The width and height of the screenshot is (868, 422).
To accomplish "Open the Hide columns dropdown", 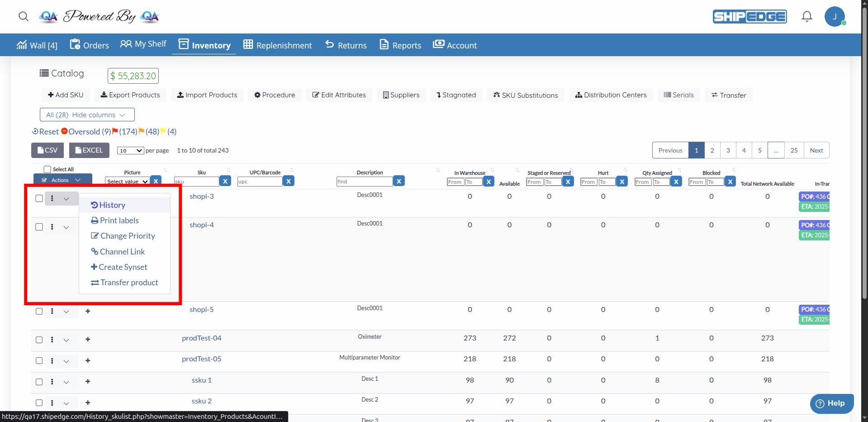I will 87,115.
